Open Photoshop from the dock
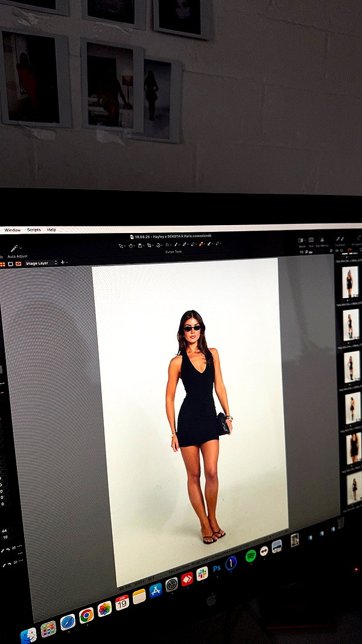Image resolution: width=362 pixels, height=644 pixels. (217, 569)
